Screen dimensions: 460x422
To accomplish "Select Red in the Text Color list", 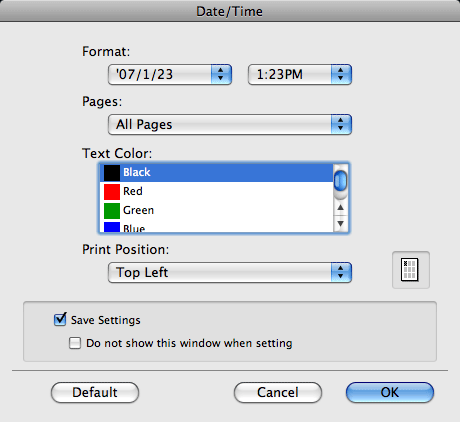I will tap(217, 192).
